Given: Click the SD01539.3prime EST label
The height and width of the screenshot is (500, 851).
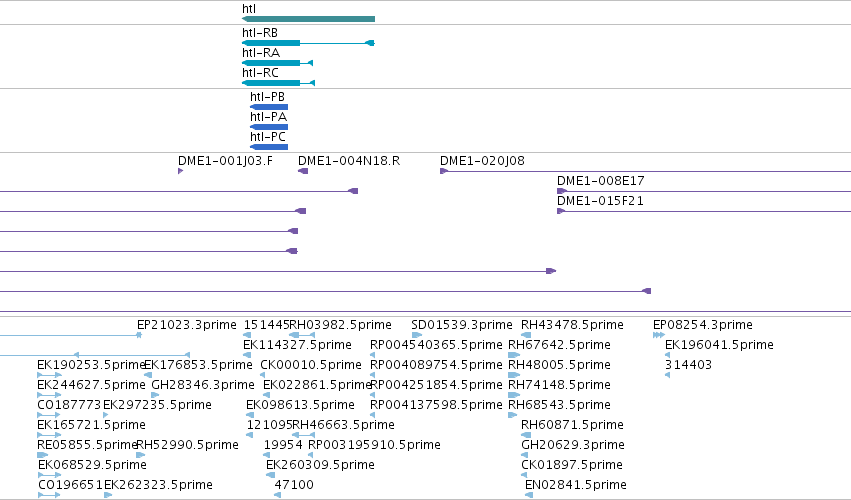Looking at the screenshot, I should (462, 325).
